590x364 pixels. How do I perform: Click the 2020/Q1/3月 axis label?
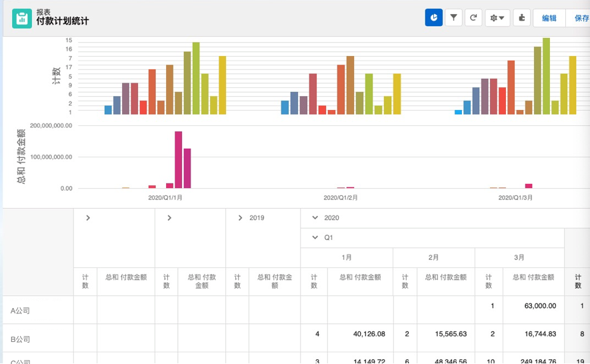(x=515, y=197)
